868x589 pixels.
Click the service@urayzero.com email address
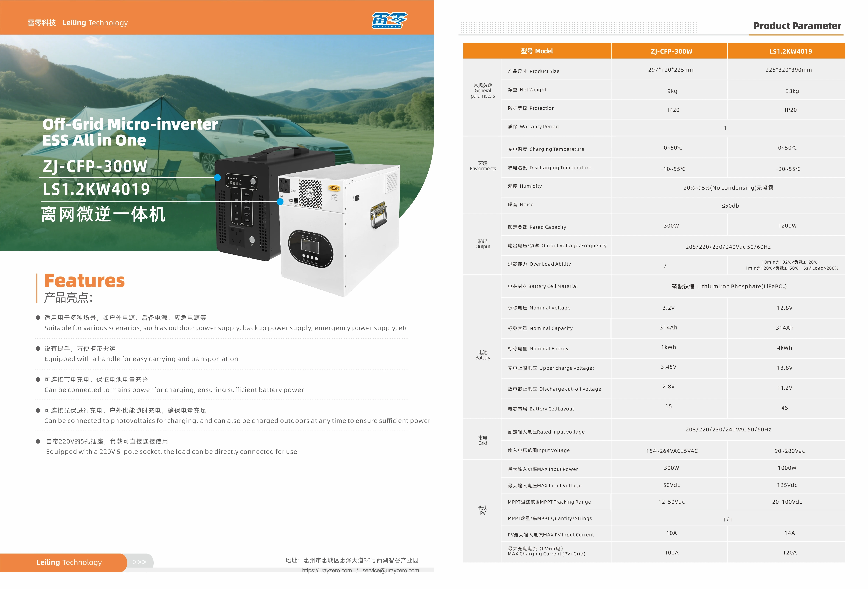391,570
